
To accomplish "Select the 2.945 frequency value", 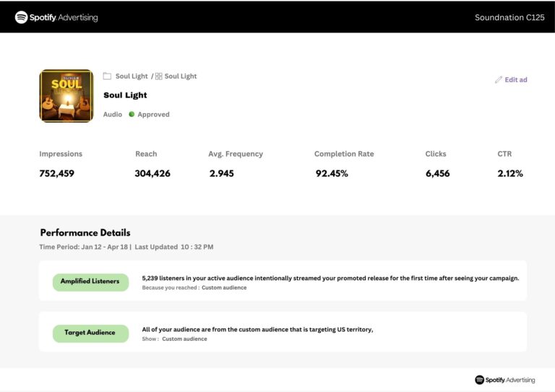I will point(222,173).
